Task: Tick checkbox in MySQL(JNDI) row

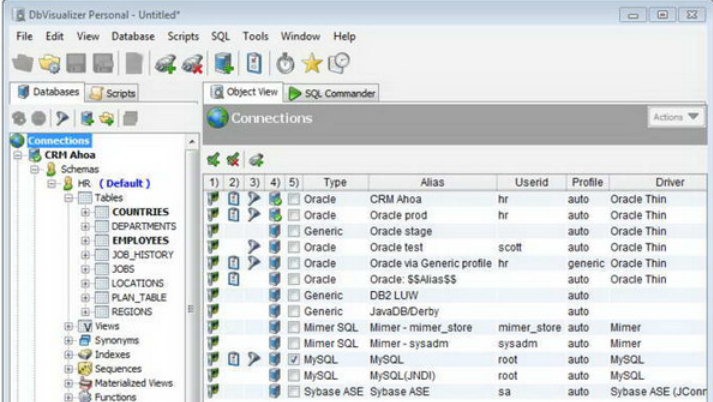Action: 294,376
